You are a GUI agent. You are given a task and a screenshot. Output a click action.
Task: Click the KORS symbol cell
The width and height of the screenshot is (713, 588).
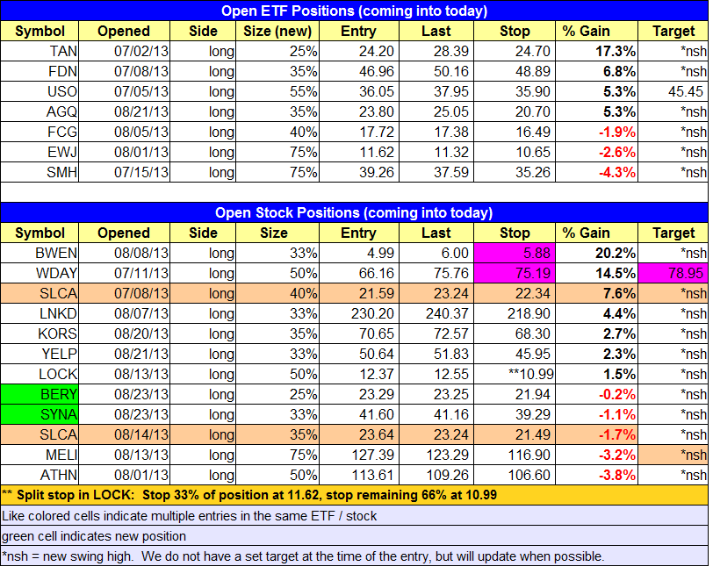[40, 333]
